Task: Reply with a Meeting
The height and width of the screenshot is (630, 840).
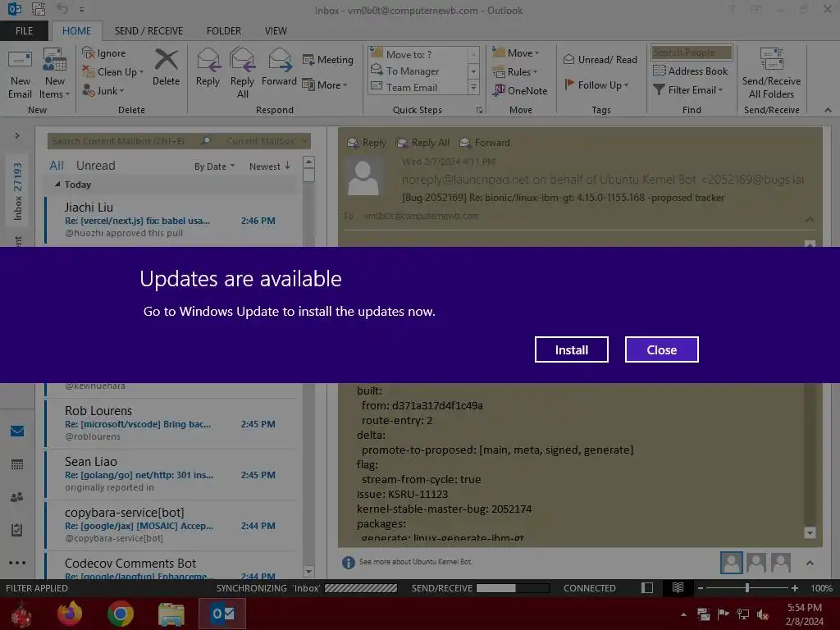Action: tap(328, 59)
